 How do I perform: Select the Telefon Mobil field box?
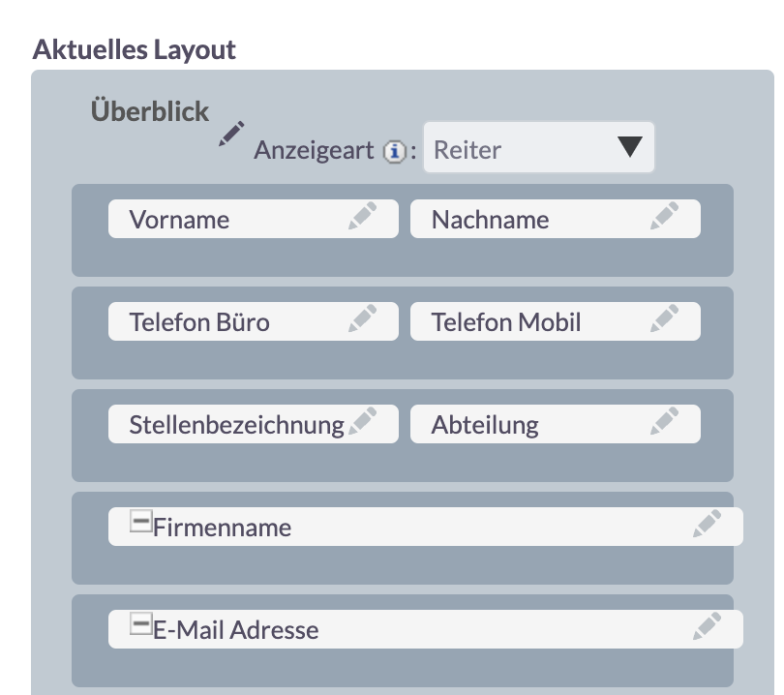click(x=556, y=321)
